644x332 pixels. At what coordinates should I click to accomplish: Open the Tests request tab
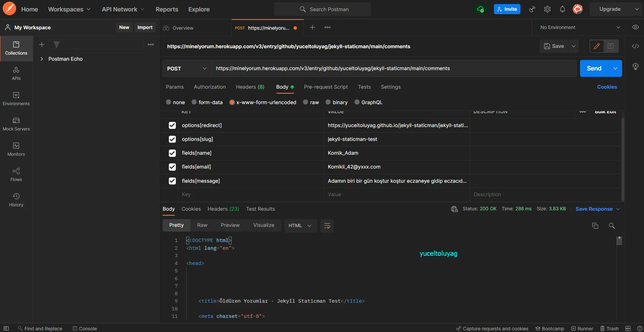364,87
